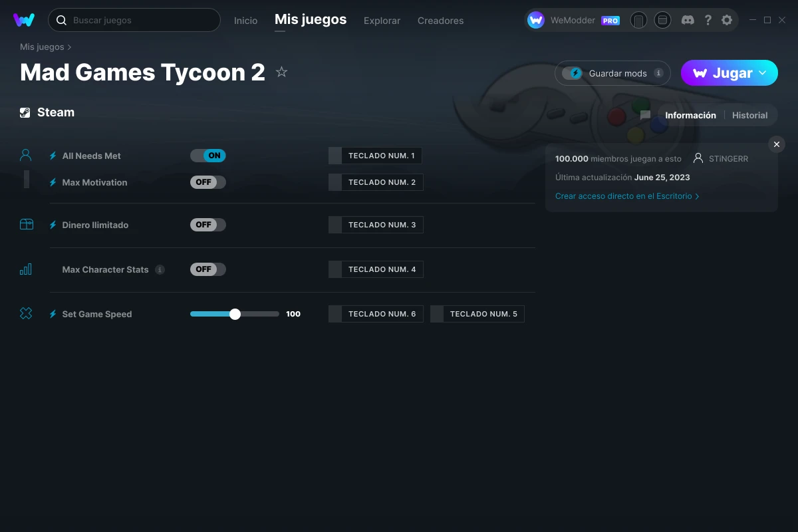Click the STiNGERR author user icon

pos(698,158)
